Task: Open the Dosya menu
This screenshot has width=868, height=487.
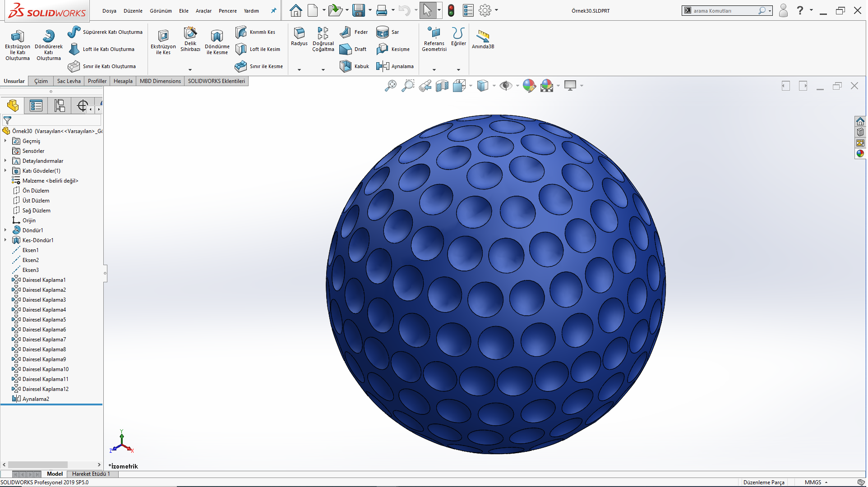Action: 109,11
